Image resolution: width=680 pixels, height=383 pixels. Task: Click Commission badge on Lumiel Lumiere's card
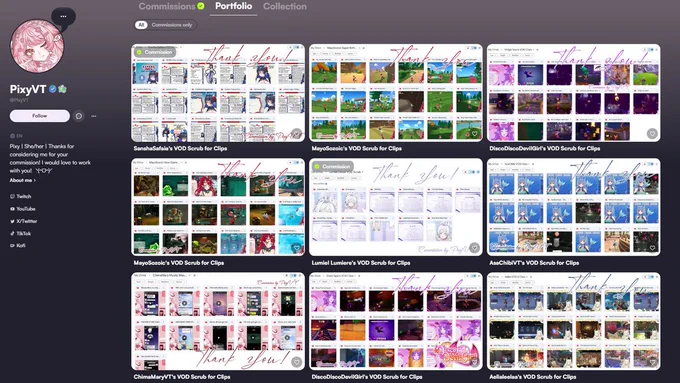[x=333, y=167]
